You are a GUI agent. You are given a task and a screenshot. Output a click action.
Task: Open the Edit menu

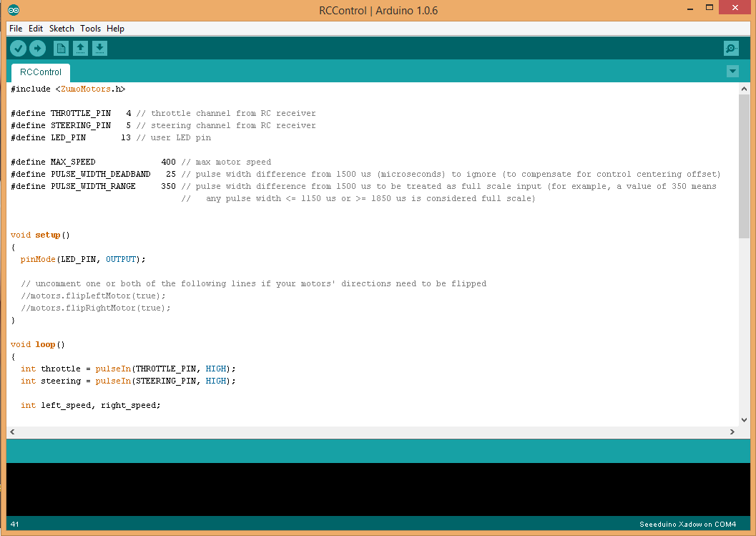click(x=36, y=29)
